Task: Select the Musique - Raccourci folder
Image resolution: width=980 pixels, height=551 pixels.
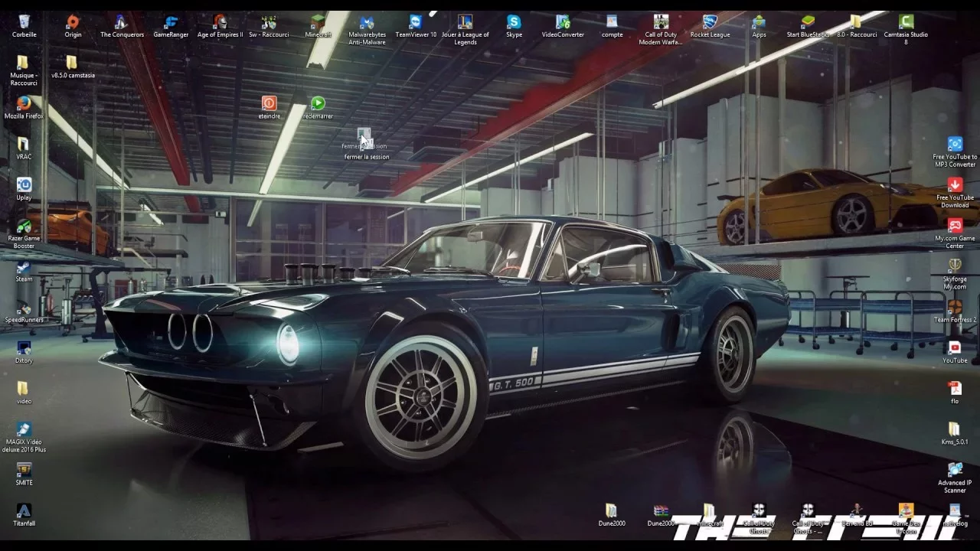Action: pyautogui.click(x=24, y=63)
